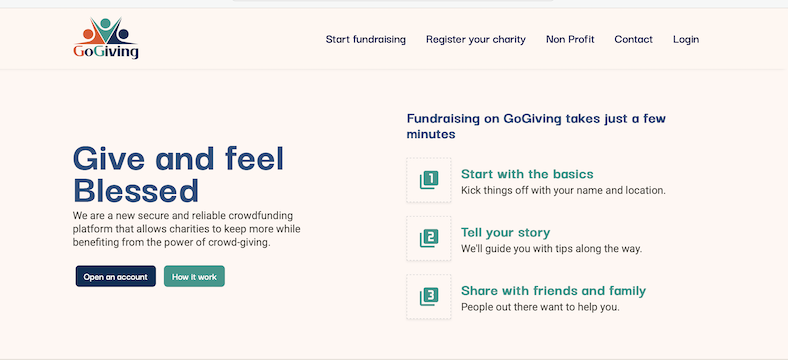Click the Open an account button
This screenshot has width=788, height=360.
tap(116, 277)
